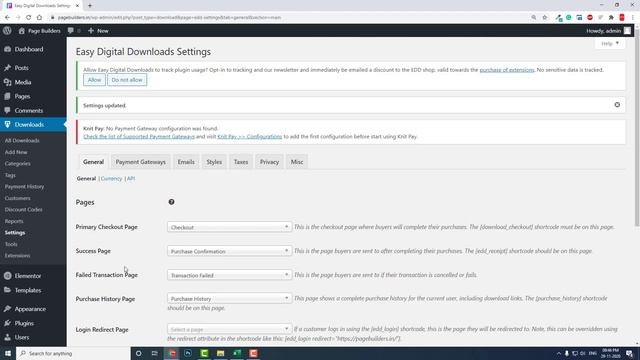Screen dimensions: 640x360
Task: Open Categories submenu item
Action: click(x=18, y=163)
